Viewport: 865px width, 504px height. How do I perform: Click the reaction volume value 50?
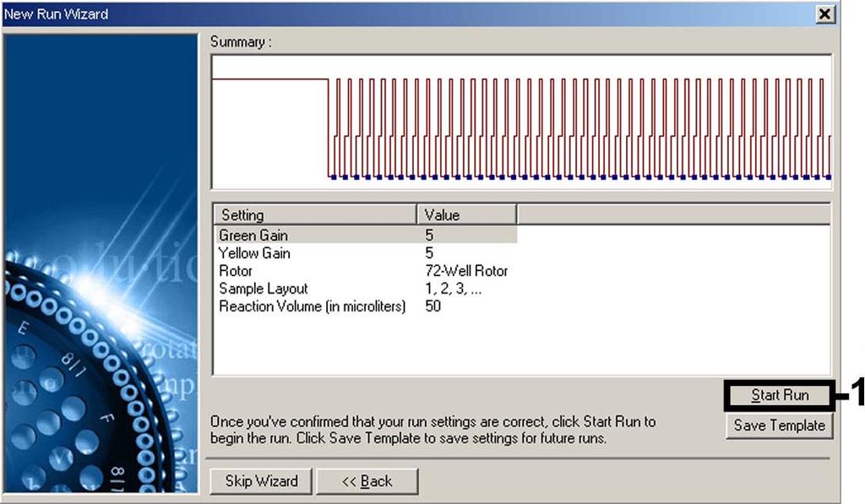433,306
